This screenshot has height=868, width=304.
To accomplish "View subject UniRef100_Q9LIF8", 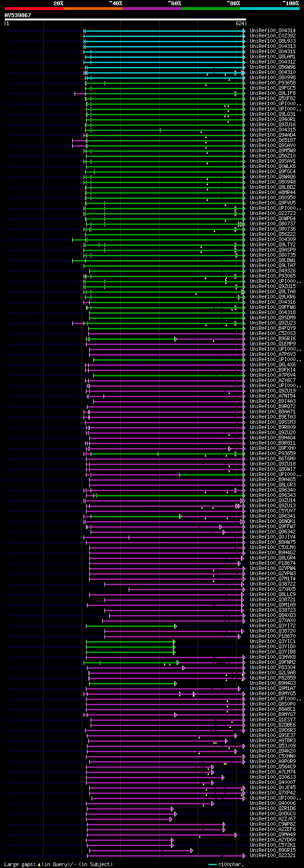I will (273, 93).
